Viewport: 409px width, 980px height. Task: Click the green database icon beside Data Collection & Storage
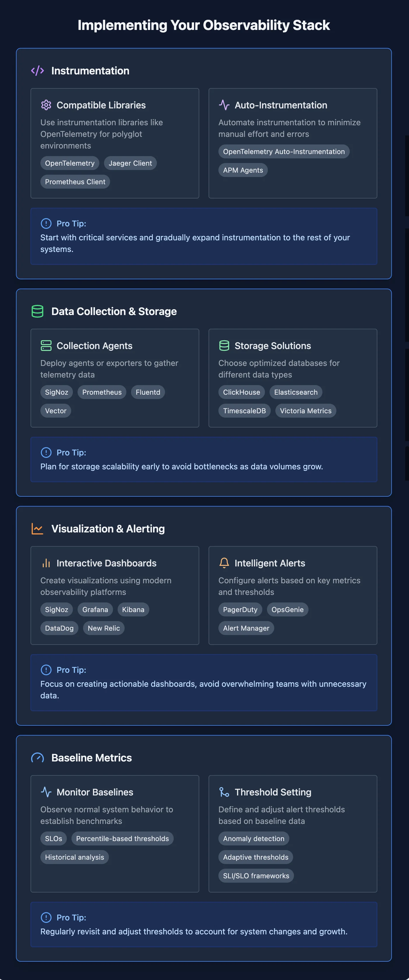(37, 311)
